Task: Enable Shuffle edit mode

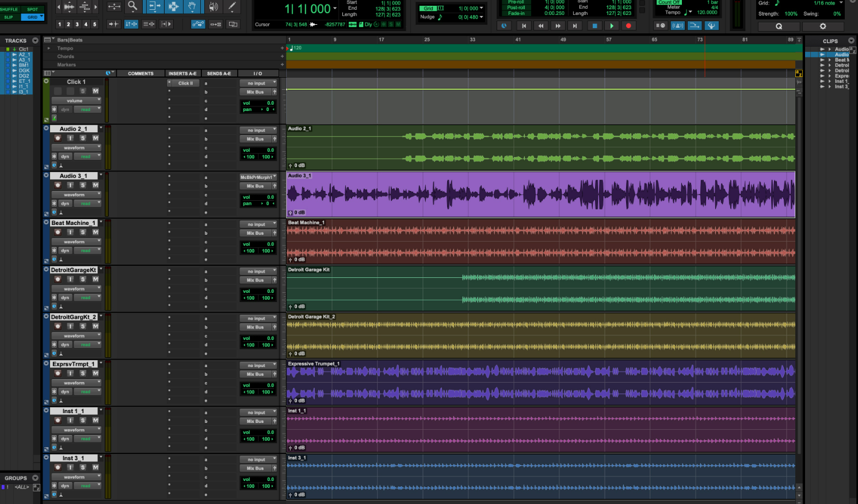Action: (x=9, y=9)
